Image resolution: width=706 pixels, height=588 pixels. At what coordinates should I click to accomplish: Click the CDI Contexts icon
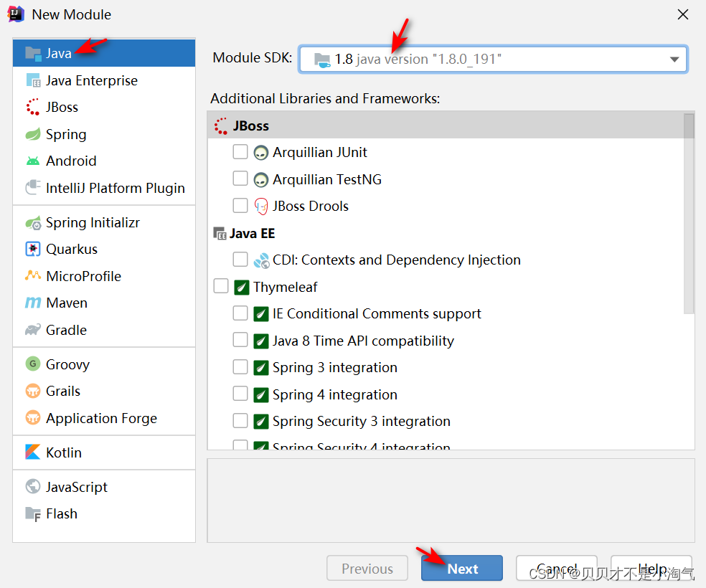pyautogui.click(x=262, y=260)
